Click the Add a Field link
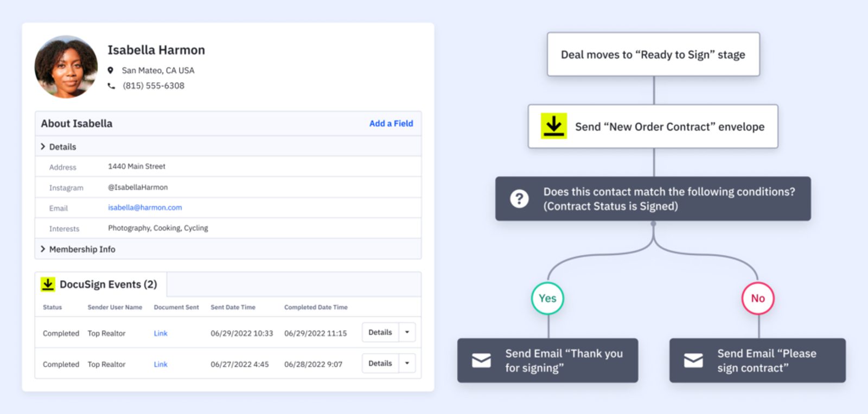This screenshot has height=414, width=868. tap(391, 124)
